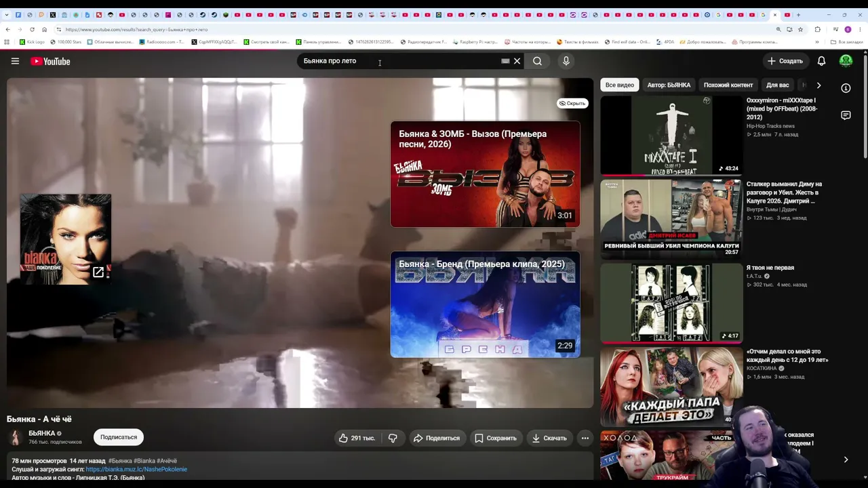Open the Бренд premiere end-screen card

coord(485,304)
